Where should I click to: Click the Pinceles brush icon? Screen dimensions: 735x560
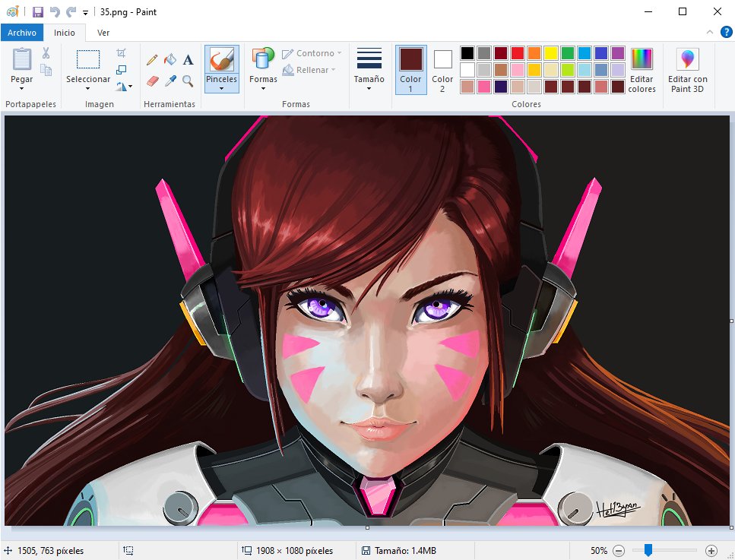click(x=222, y=59)
